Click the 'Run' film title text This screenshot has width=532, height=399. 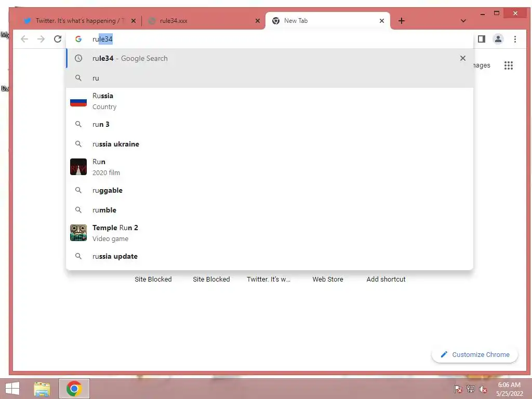[99, 162]
